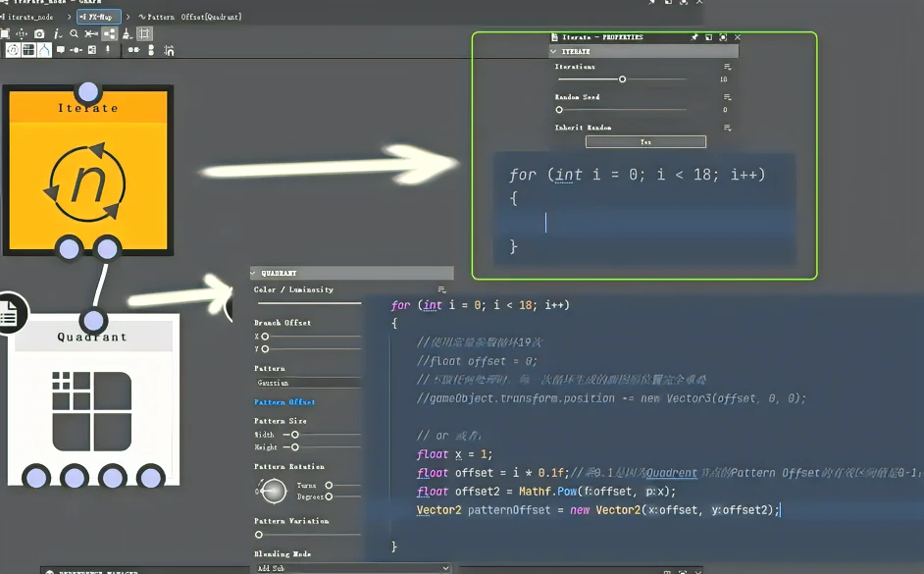Image resolution: width=924 pixels, height=574 pixels.
Task: Select the move crosshair tool in the toolbar
Action: click(22, 33)
